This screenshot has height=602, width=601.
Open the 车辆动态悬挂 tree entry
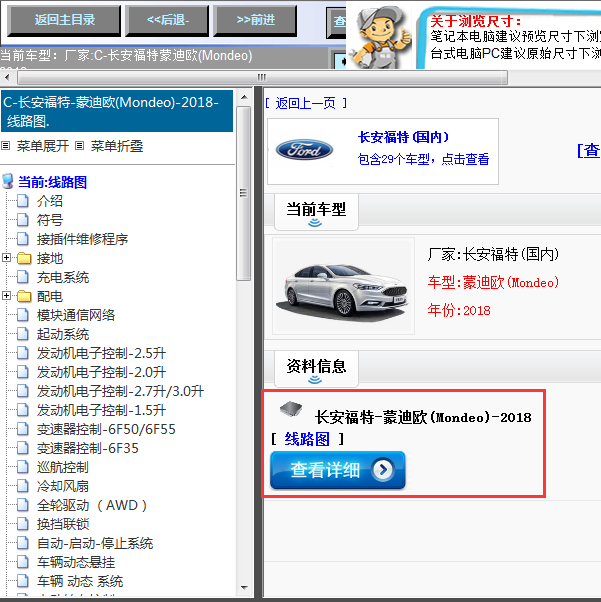[x=76, y=562]
